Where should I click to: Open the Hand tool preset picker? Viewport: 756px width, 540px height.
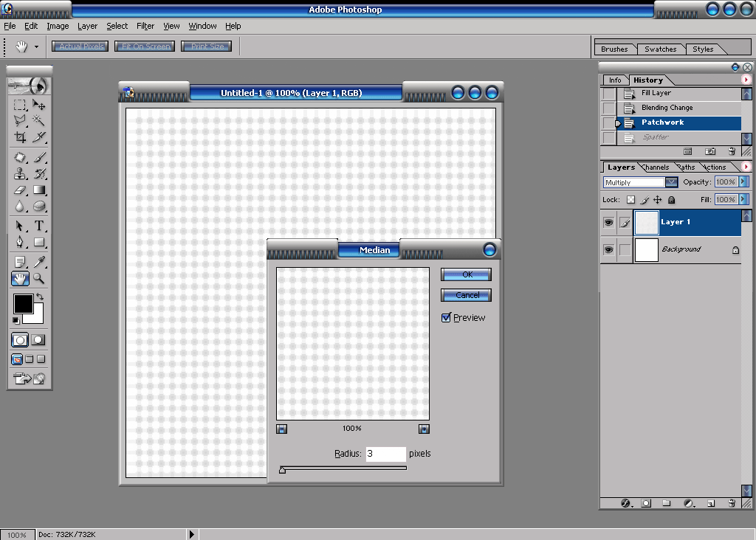click(x=36, y=46)
